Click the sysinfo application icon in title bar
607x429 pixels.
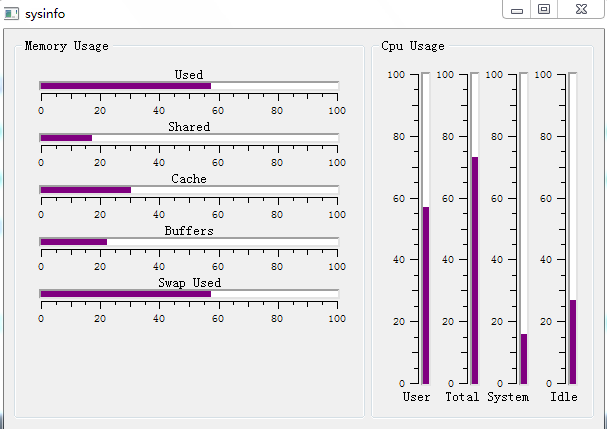tap(12, 12)
